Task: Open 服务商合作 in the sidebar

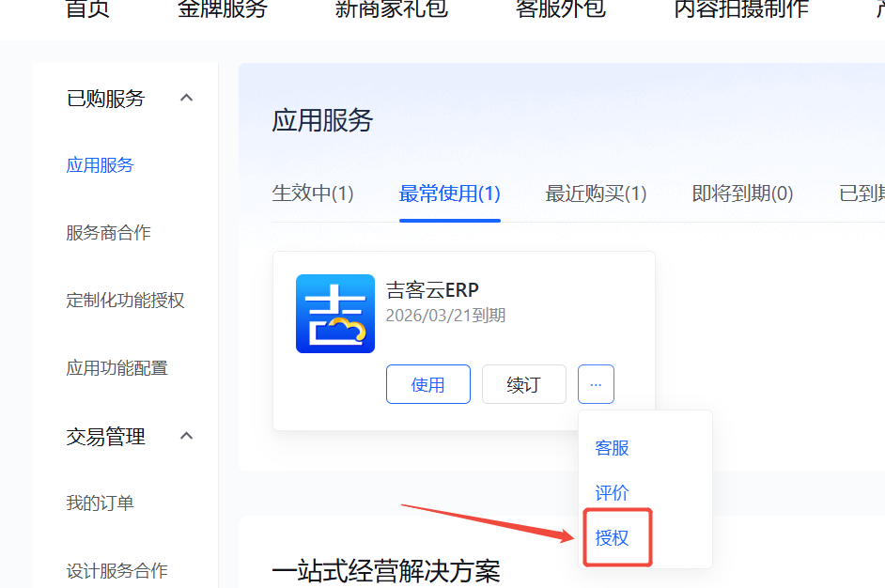Action: [108, 233]
